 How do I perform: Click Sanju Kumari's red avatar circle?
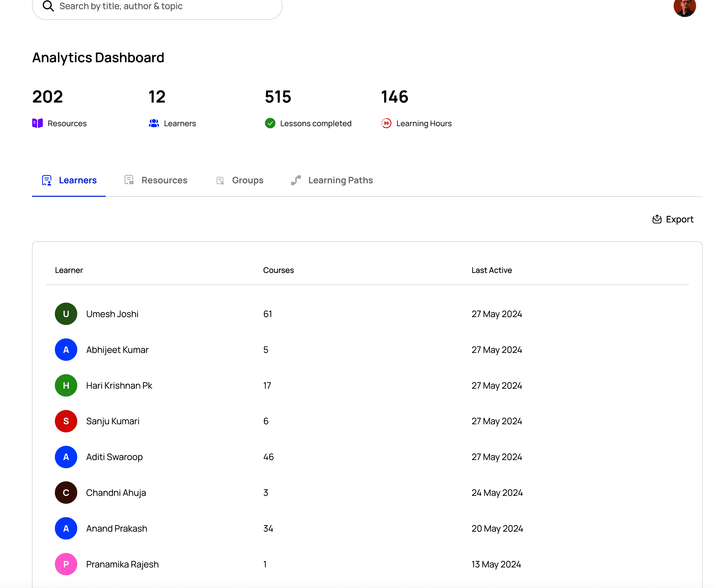(x=66, y=421)
